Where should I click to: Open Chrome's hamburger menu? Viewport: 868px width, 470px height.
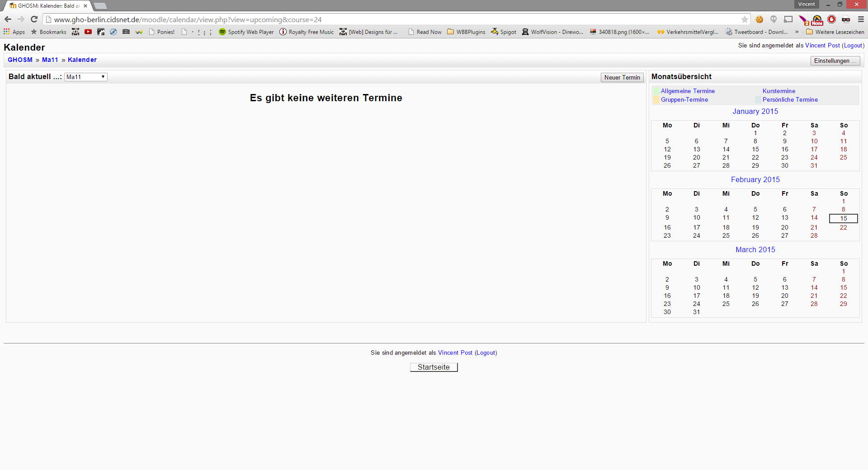[861, 19]
